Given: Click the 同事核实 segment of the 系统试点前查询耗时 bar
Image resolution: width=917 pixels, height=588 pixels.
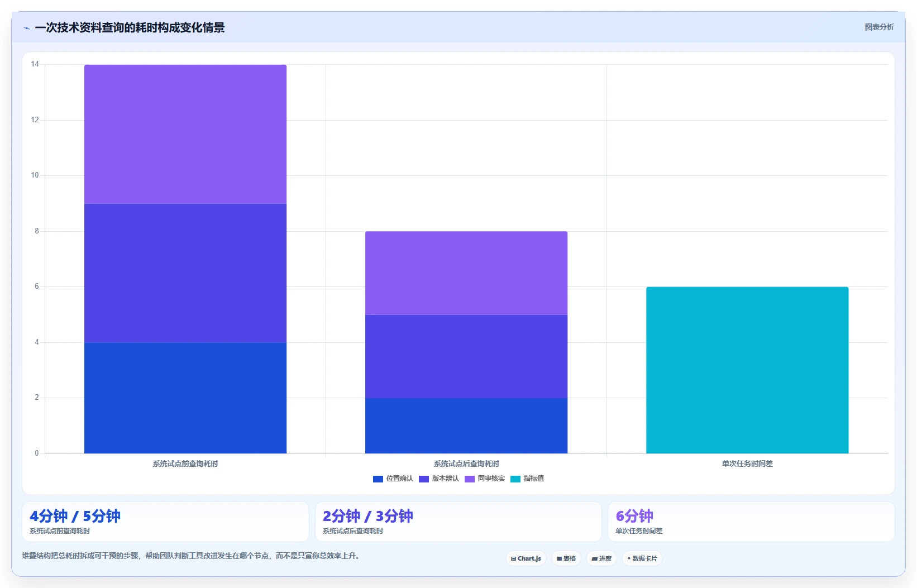Looking at the screenshot, I should click(185, 134).
